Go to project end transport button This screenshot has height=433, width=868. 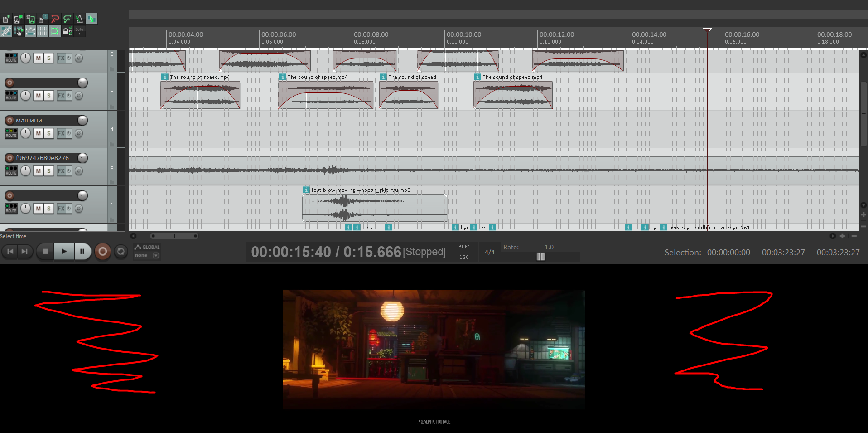pyautogui.click(x=25, y=251)
